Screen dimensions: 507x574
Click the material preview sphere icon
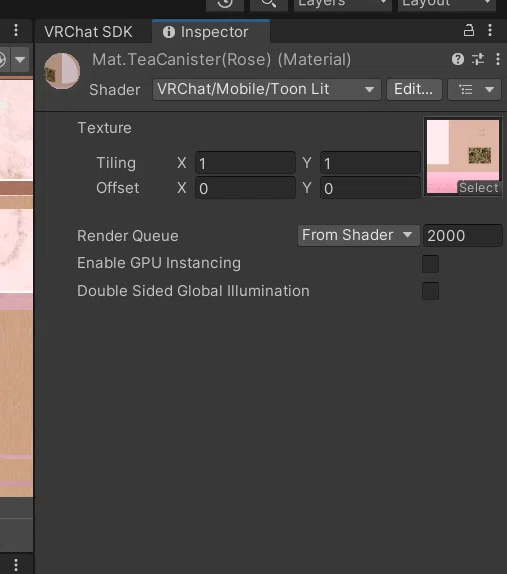pyautogui.click(x=62, y=71)
